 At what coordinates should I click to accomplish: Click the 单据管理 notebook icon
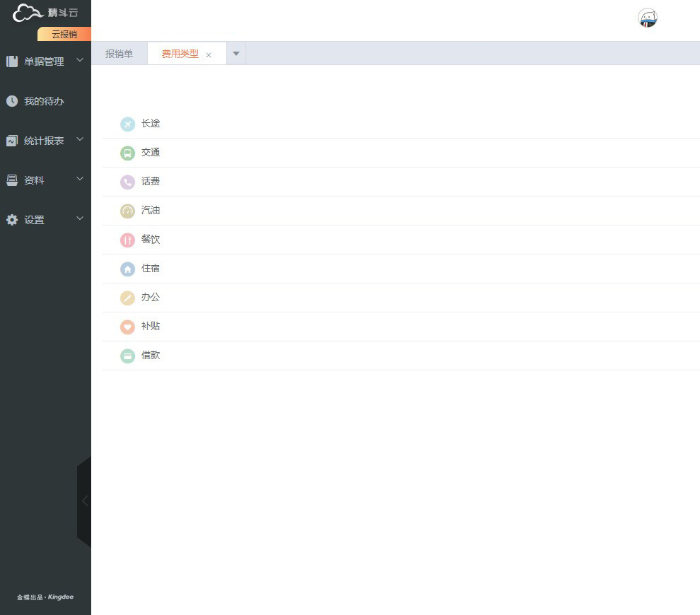click(x=12, y=61)
